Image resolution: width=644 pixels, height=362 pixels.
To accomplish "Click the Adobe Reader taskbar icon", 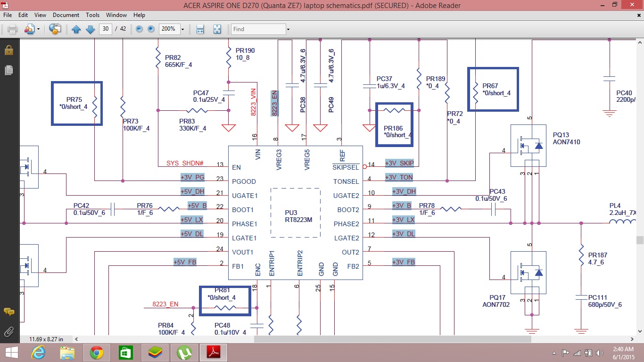I will [214, 352].
